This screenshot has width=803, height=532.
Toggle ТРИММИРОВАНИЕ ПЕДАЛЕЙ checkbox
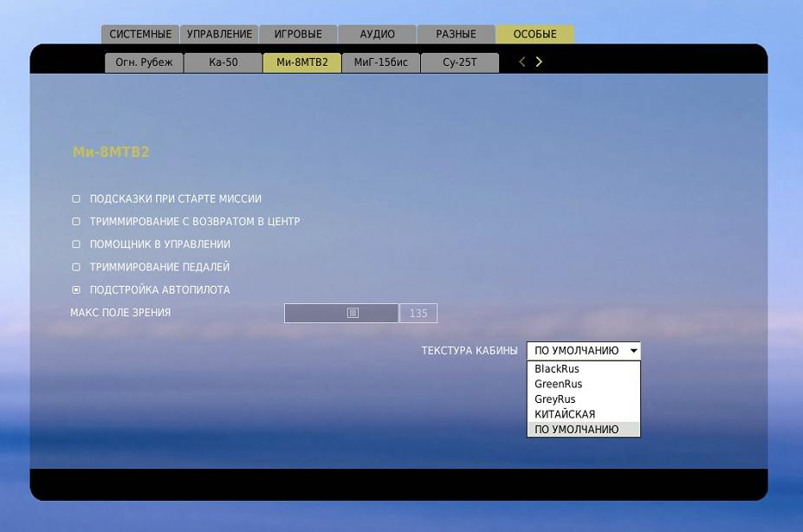tap(76, 267)
